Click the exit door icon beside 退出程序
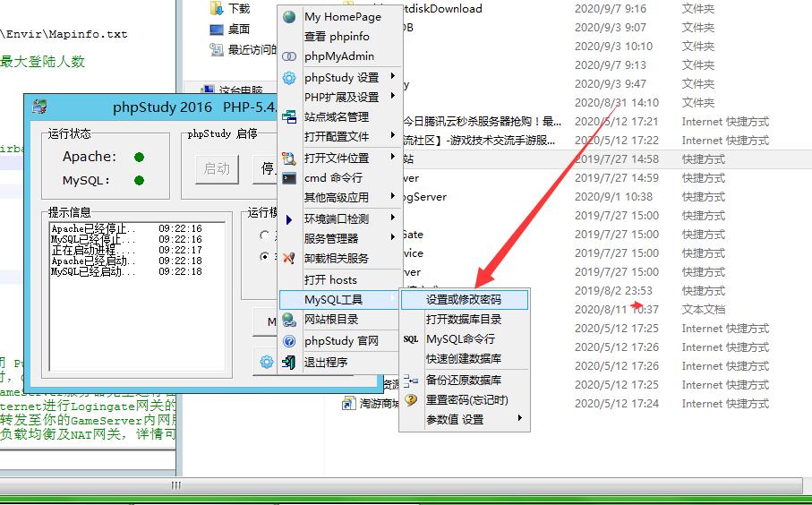Screen dimensions: 812x505 (x=289, y=362)
